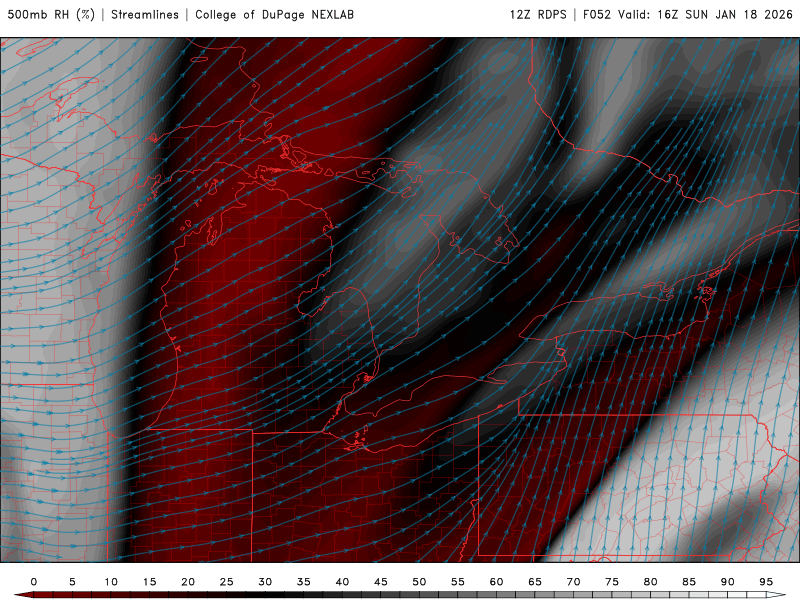Click 'College of DuPage NEXLAB' text
Viewport: 800px width, 600px height.
point(274,14)
